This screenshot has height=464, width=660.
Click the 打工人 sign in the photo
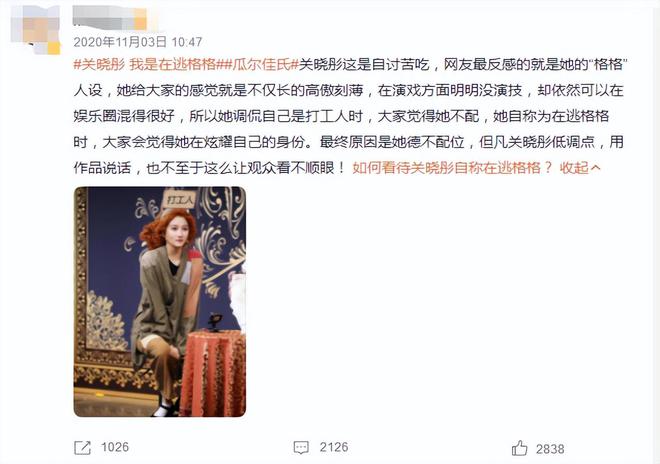pyautogui.click(x=179, y=200)
